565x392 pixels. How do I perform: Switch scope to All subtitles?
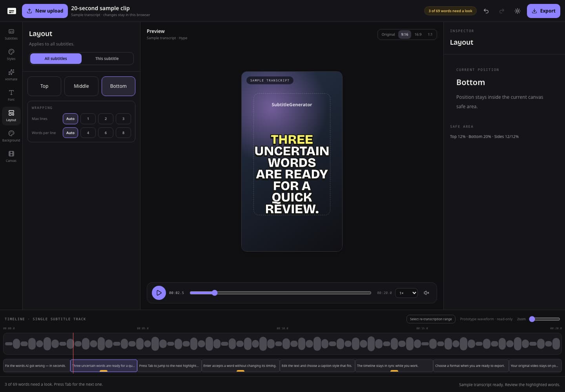tap(56, 58)
